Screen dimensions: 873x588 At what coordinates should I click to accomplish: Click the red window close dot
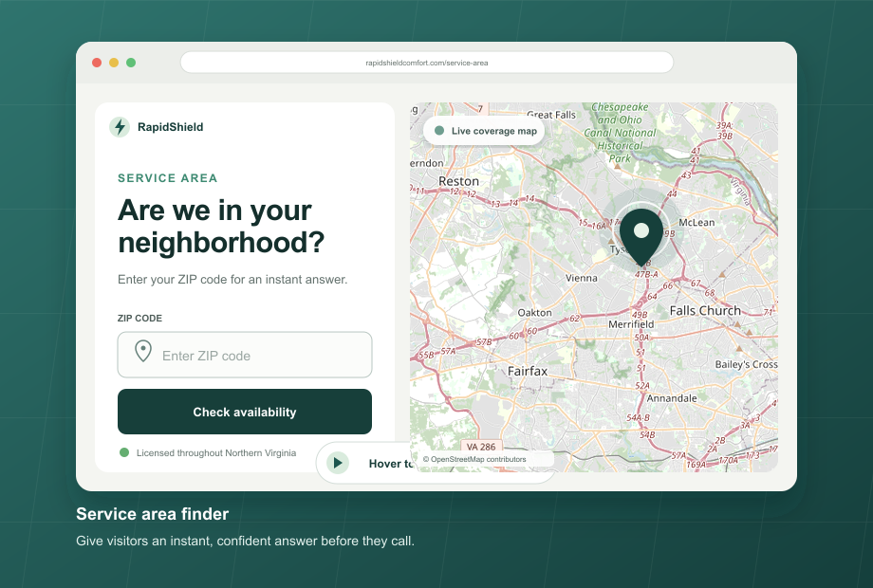97,63
